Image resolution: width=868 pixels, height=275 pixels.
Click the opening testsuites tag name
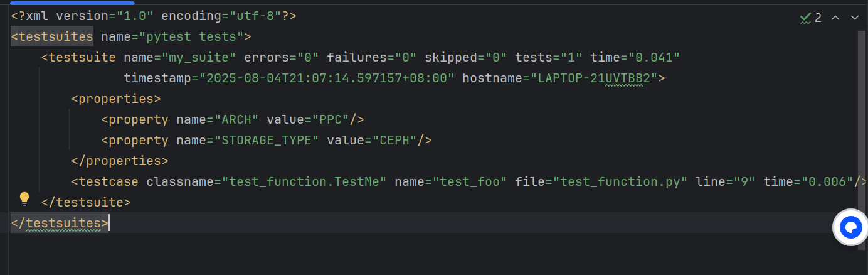(x=56, y=37)
